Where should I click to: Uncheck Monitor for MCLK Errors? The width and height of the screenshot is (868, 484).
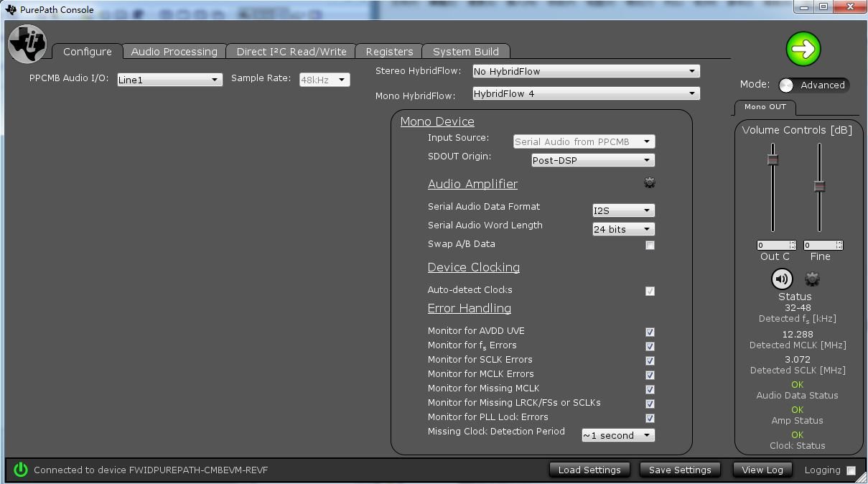point(650,375)
